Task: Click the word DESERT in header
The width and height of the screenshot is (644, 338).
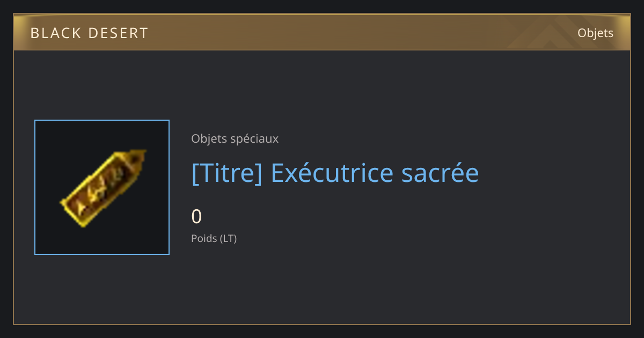Action: coord(118,33)
